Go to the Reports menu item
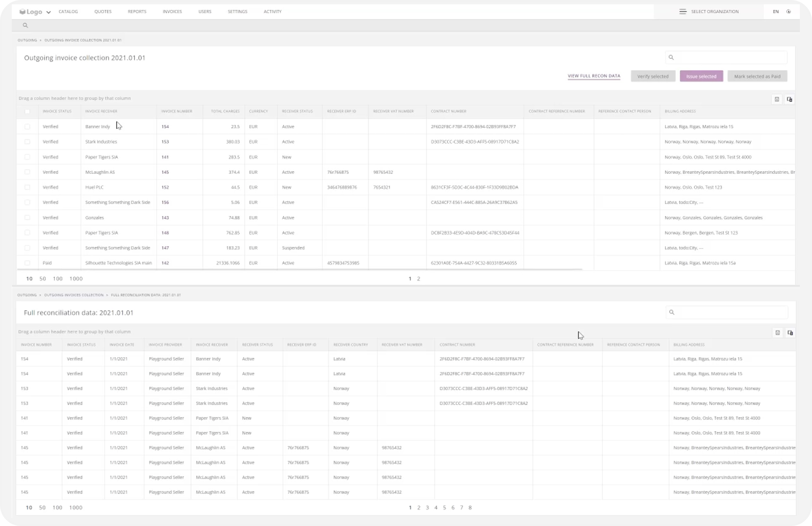 pos(137,11)
